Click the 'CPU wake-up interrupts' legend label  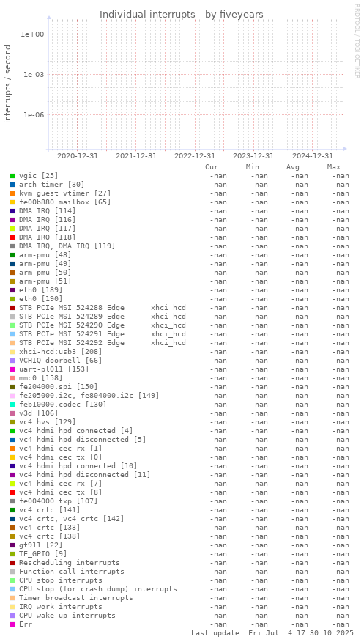(x=67, y=616)
